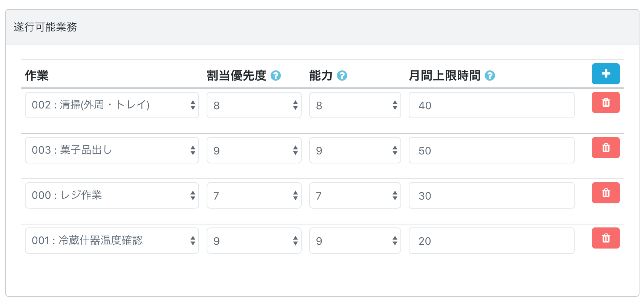Viewport: 644px width, 302px height.
Task: Open ability dropdown for 冷蔵什器温度確認 row
Action: click(x=355, y=241)
